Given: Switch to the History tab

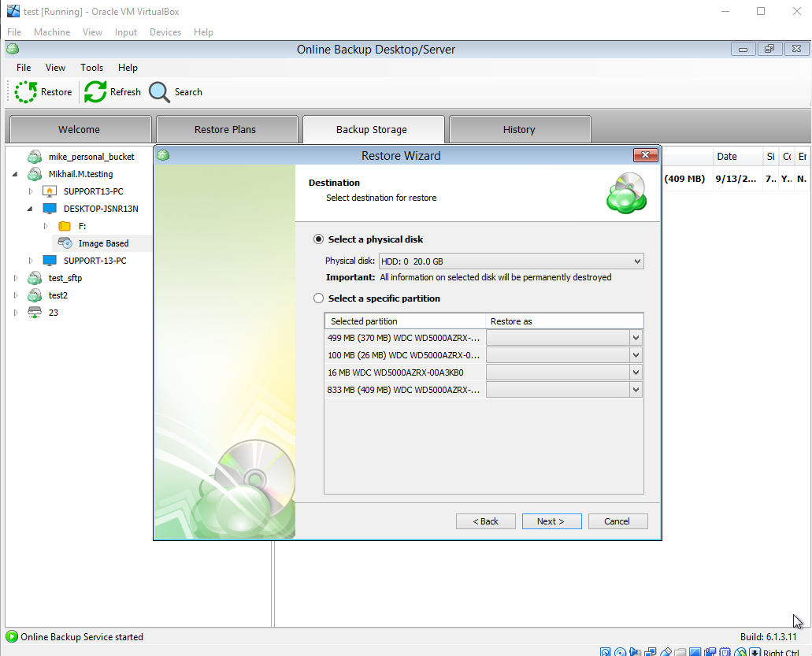Looking at the screenshot, I should click(520, 129).
